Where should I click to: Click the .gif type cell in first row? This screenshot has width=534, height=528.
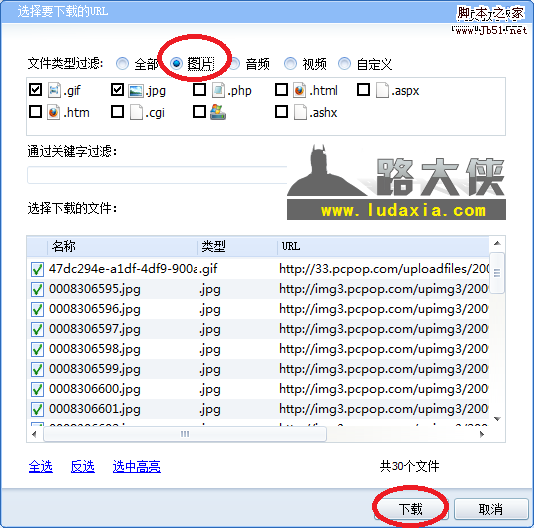(x=209, y=269)
